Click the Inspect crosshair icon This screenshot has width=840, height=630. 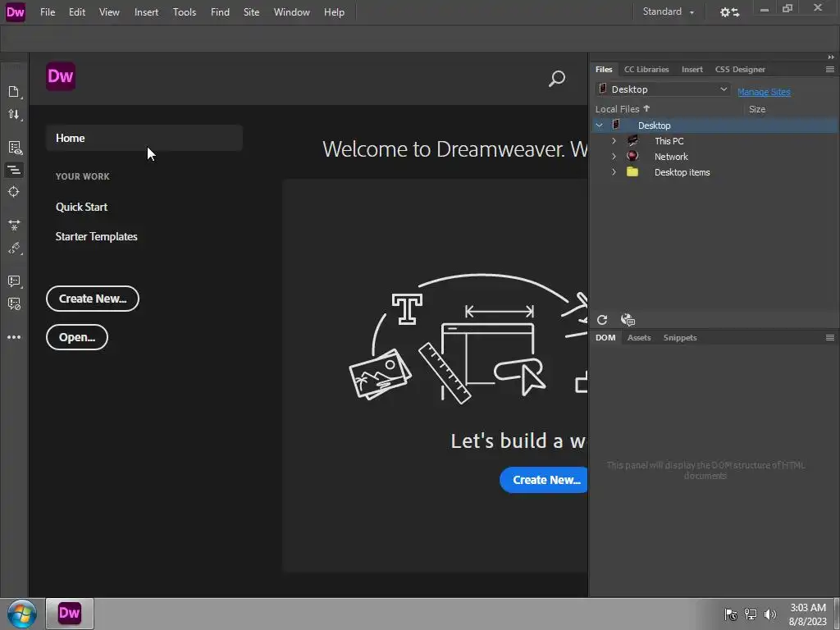point(14,192)
